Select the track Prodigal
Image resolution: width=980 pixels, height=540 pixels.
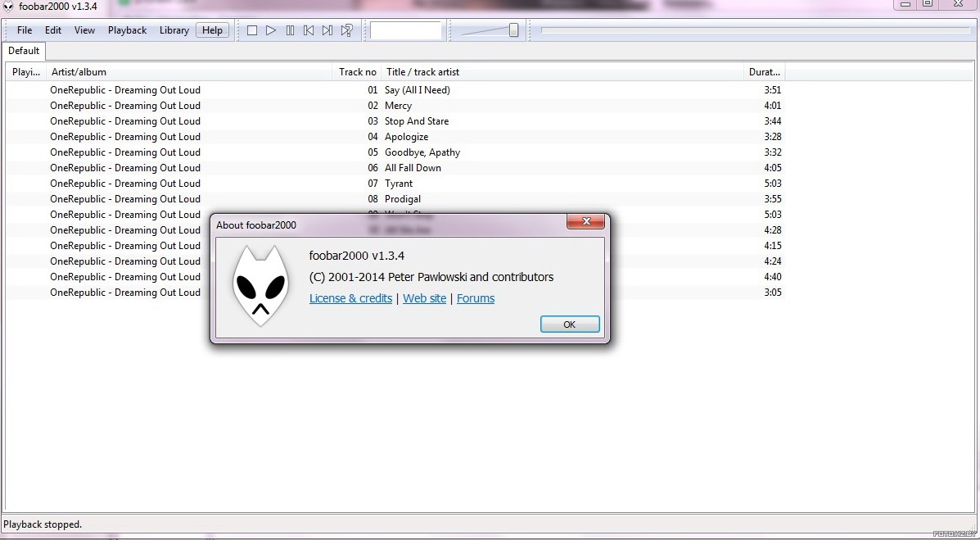click(403, 199)
